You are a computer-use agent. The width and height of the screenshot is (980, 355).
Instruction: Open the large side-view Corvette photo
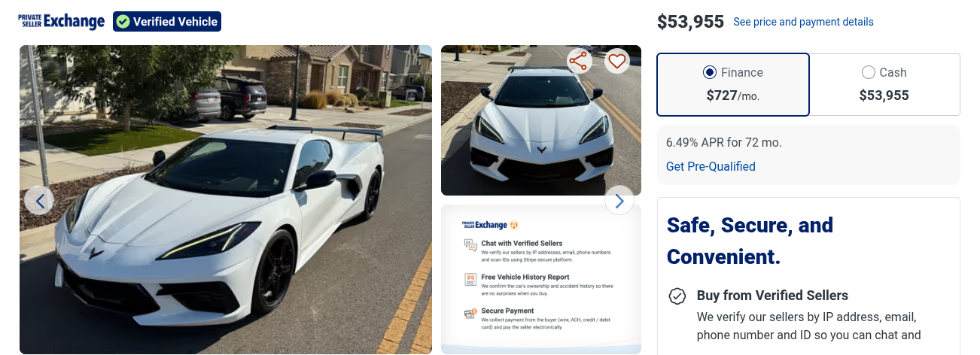[226, 199]
